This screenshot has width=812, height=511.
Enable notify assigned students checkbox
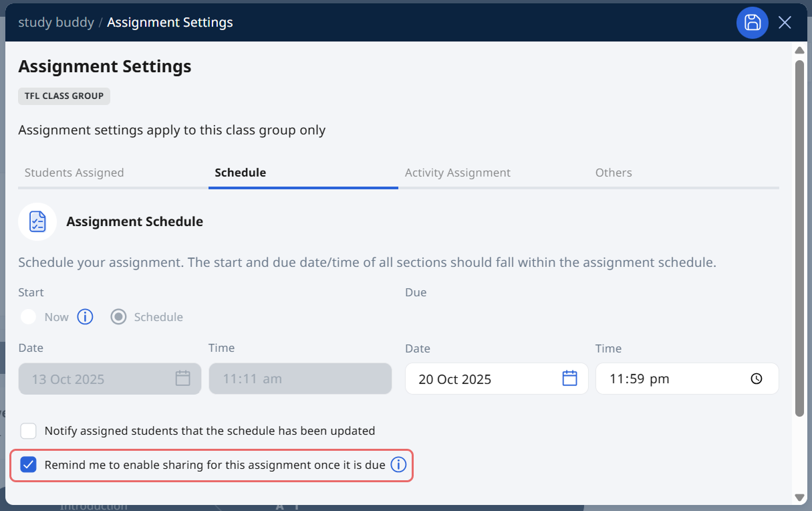click(28, 431)
